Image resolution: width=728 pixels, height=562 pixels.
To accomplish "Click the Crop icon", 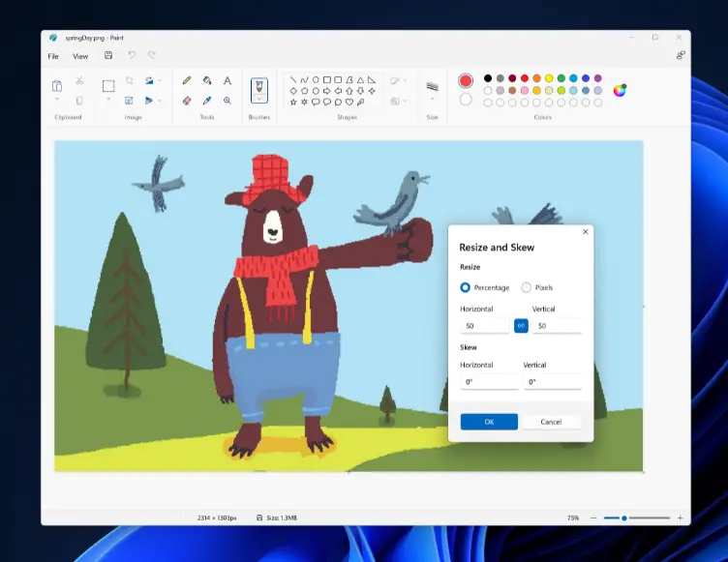I will [x=129, y=80].
